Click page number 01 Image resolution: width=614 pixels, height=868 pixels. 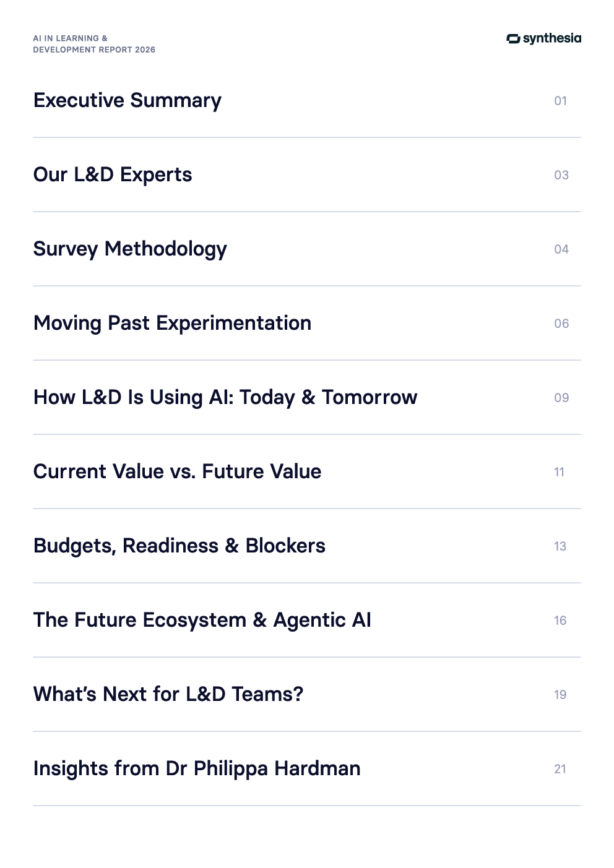point(560,101)
